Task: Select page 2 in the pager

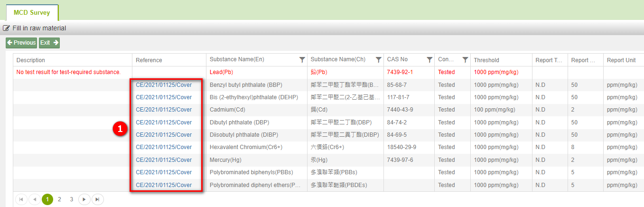Action: click(59, 199)
